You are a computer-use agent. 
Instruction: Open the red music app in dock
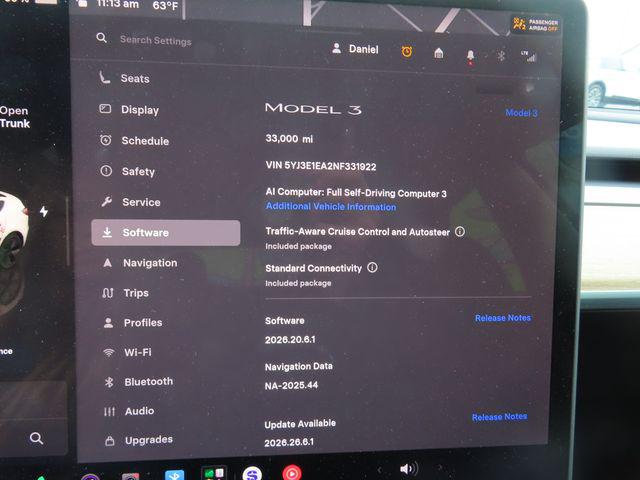coord(292,473)
